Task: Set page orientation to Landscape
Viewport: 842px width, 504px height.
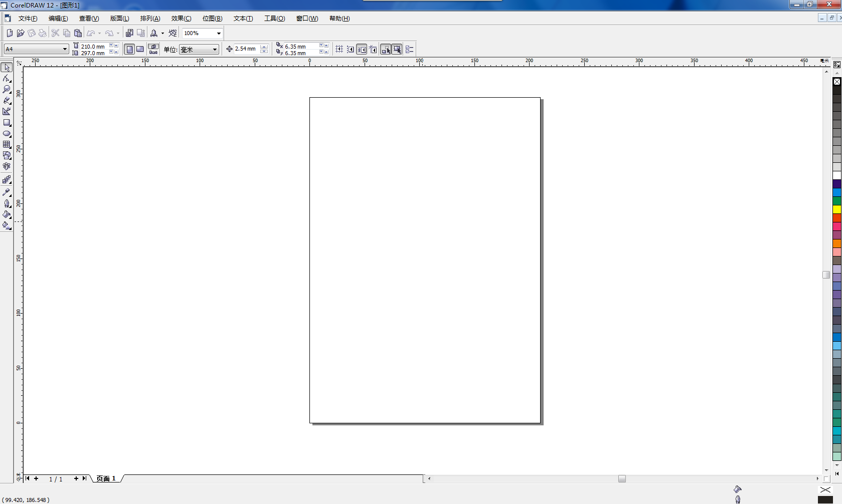Action: click(140, 49)
